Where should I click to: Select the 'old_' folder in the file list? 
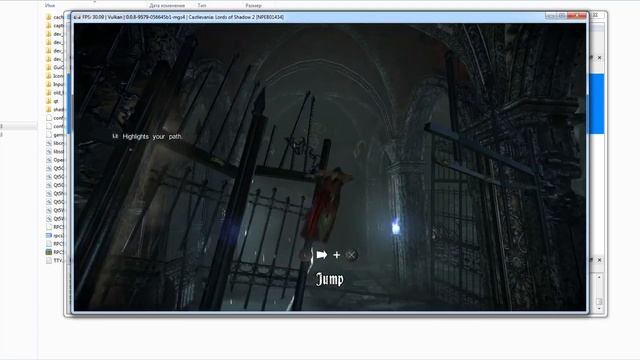(x=55, y=93)
